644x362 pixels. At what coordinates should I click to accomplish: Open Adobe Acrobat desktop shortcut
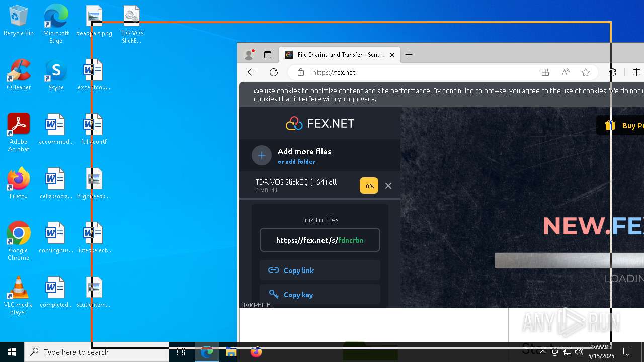point(19,133)
